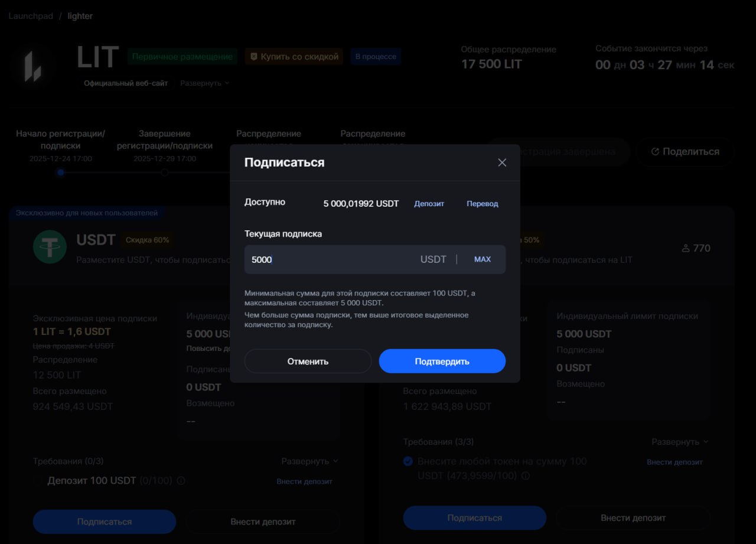Click MAX to fill maximum amount
The width and height of the screenshot is (756, 544).
(482, 259)
